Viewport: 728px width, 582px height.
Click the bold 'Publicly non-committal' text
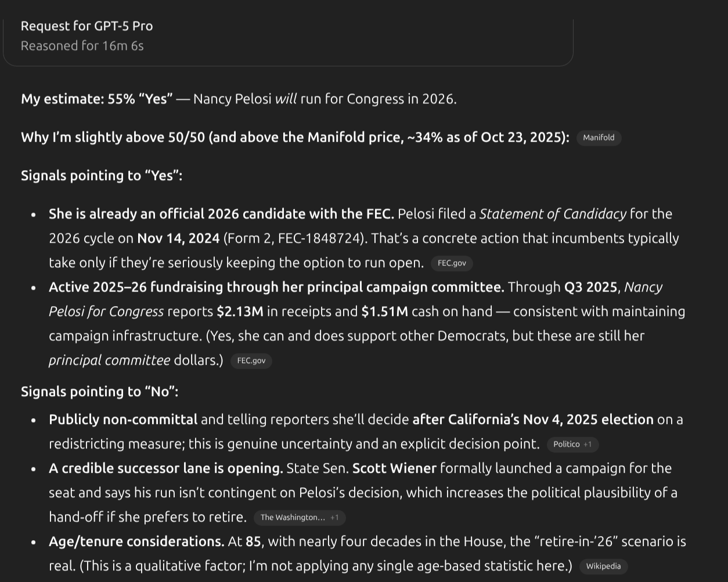pyautogui.click(x=123, y=419)
